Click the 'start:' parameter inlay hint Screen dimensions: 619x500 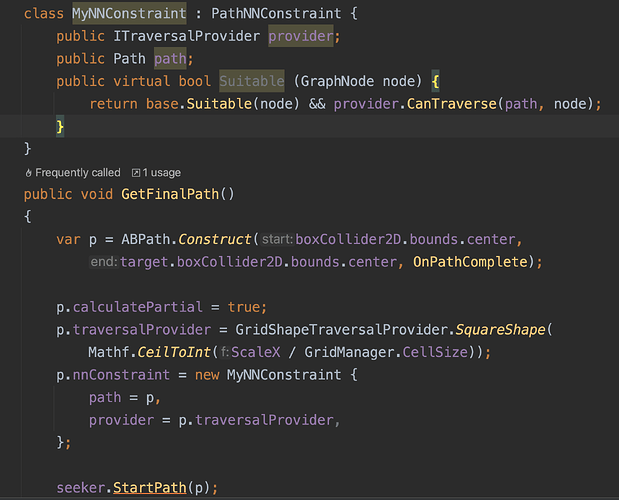tap(278, 240)
